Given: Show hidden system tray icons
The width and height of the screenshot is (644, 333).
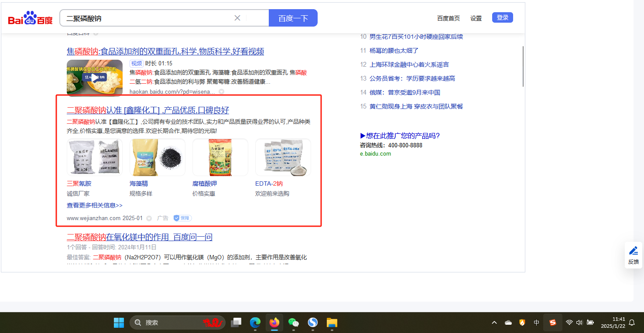Looking at the screenshot, I should pos(494,323).
